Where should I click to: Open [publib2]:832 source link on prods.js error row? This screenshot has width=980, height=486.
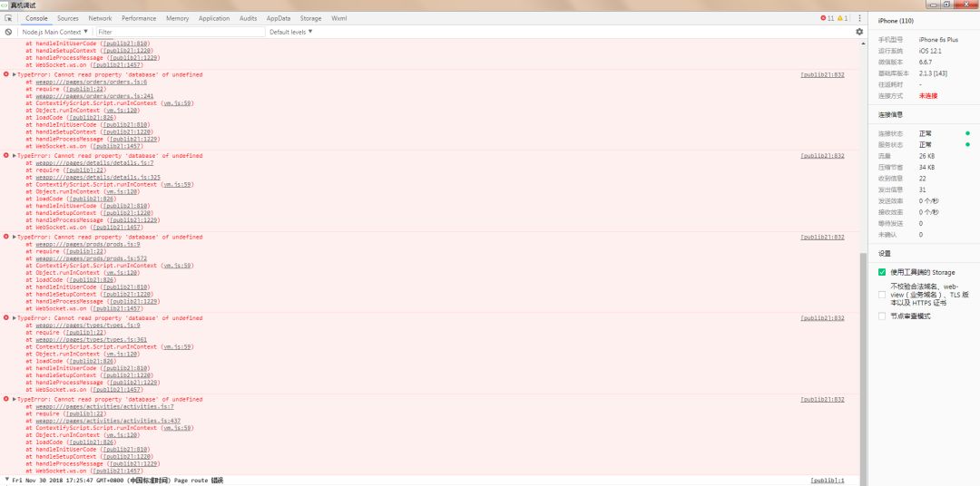point(822,238)
